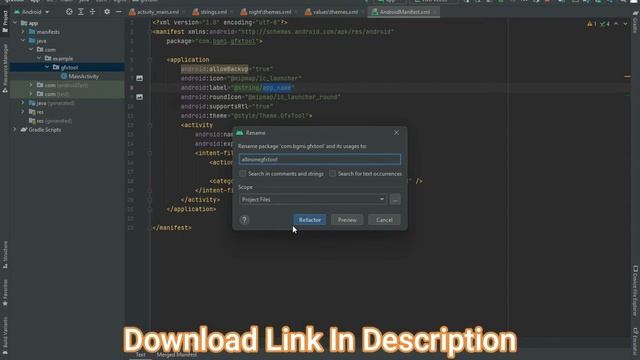The image size is (640, 360).
Task: Click the help question mark in Rename dialog
Action: [244, 220]
